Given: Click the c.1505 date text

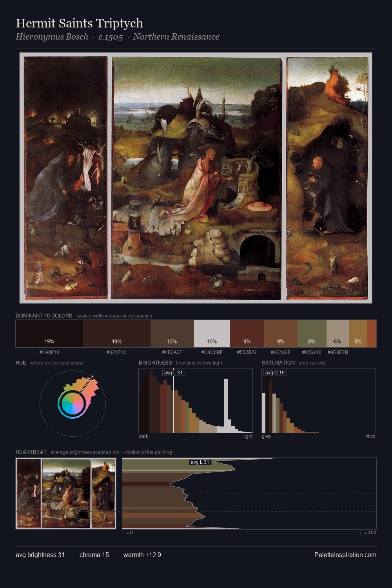Looking at the screenshot, I should [111, 37].
